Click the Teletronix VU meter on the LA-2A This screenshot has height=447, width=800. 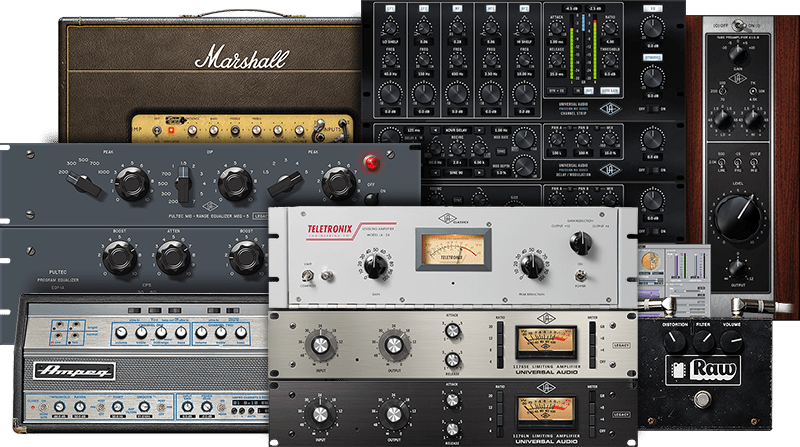coord(453,249)
